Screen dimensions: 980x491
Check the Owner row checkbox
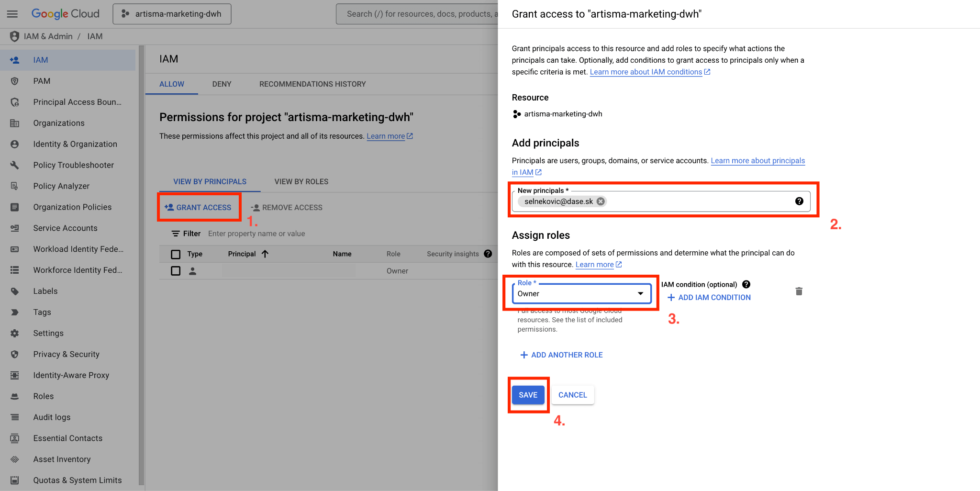(x=176, y=271)
